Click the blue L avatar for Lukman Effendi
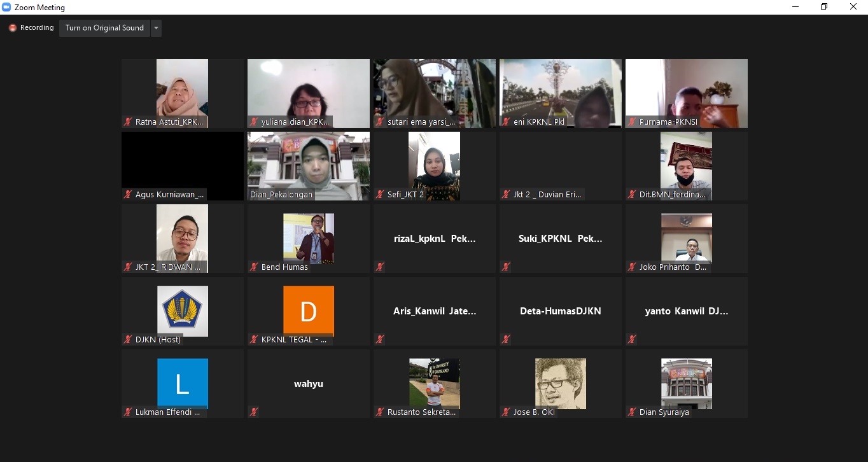The image size is (868, 462). [x=183, y=382]
